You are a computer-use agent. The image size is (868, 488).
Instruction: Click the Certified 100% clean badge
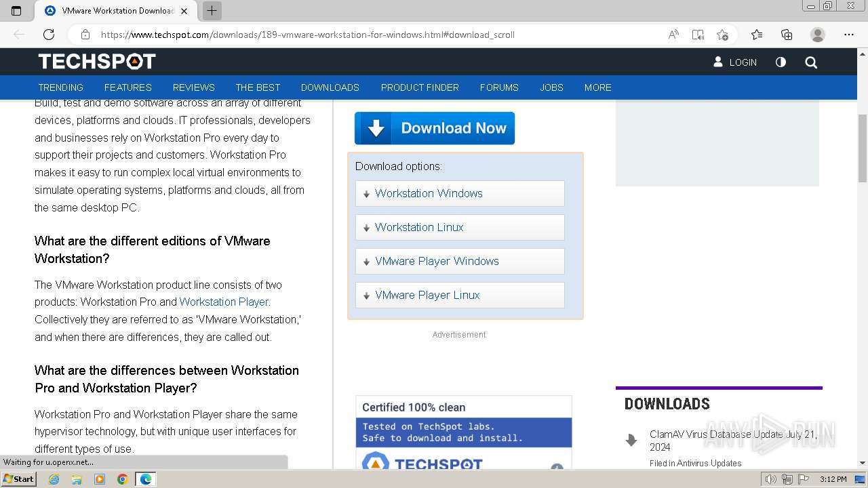(x=464, y=433)
